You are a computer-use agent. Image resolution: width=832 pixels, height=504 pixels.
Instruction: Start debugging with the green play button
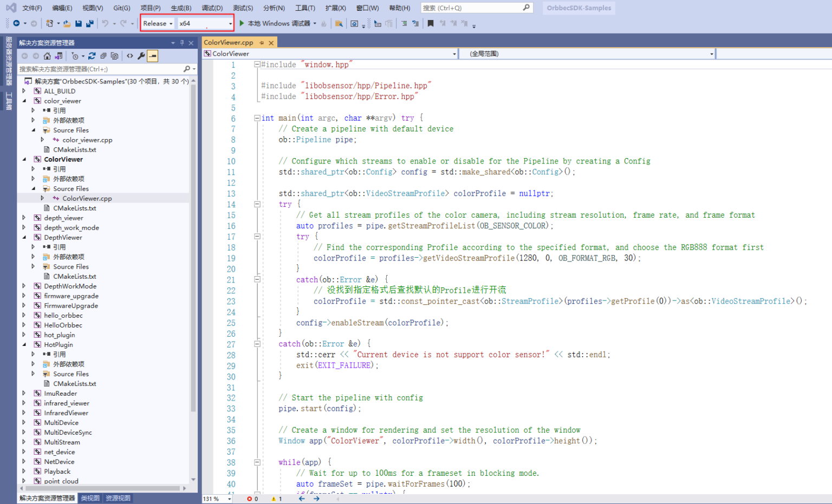pyautogui.click(x=242, y=23)
